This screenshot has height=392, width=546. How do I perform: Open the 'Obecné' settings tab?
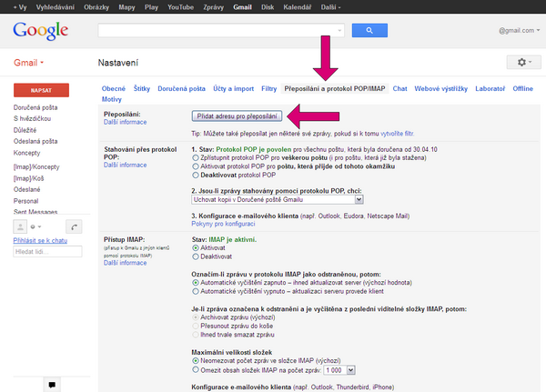(x=114, y=88)
